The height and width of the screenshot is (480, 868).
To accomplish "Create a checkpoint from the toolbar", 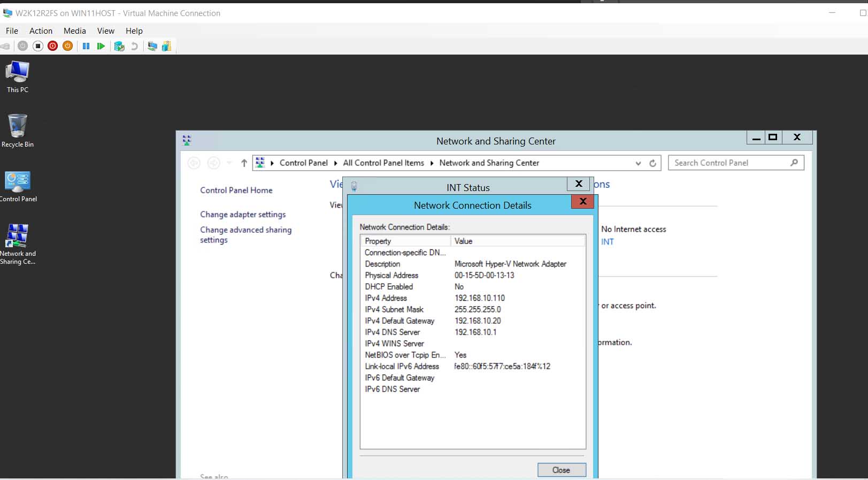I will [x=119, y=46].
